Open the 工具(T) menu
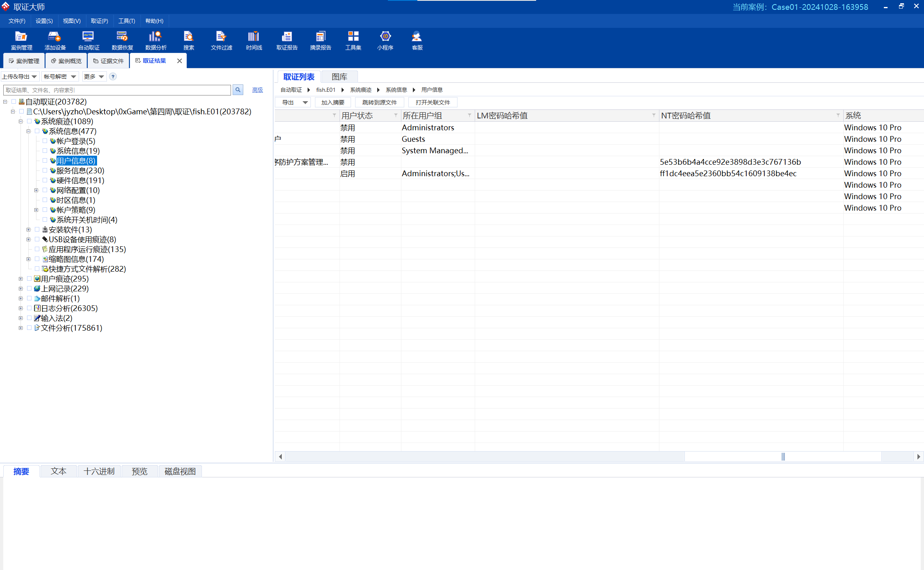Viewport: 924px width, 570px height. tap(127, 21)
